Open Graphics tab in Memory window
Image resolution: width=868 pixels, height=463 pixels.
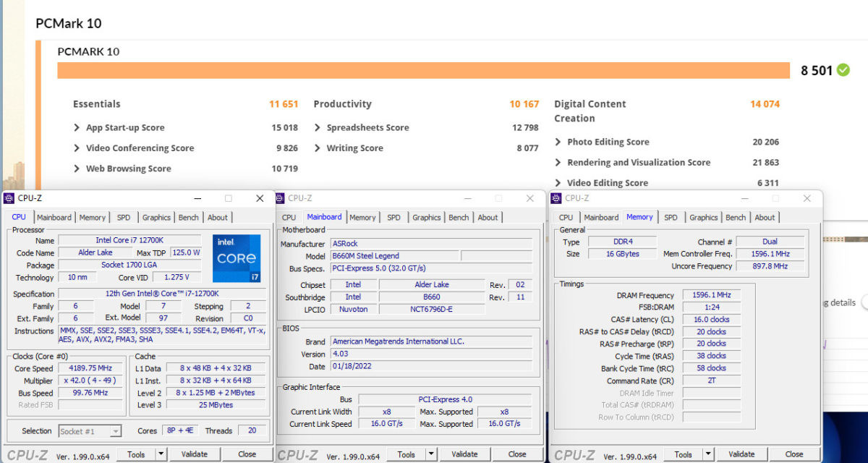click(x=704, y=217)
